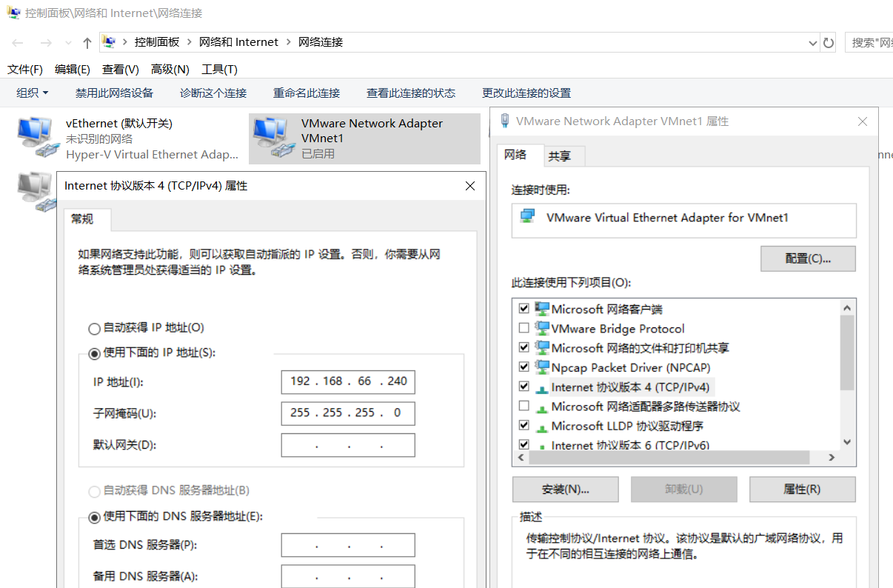Open the recent locations dropdown arrow

click(68, 43)
